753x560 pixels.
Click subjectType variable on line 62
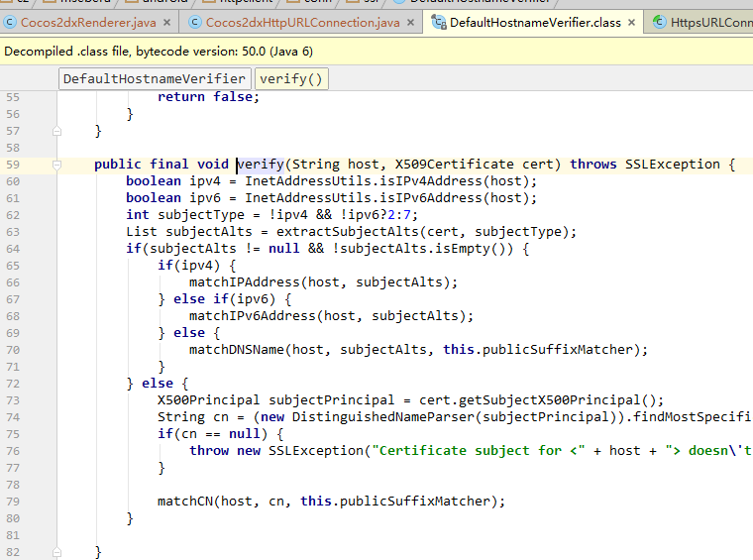[x=201, y=215]
